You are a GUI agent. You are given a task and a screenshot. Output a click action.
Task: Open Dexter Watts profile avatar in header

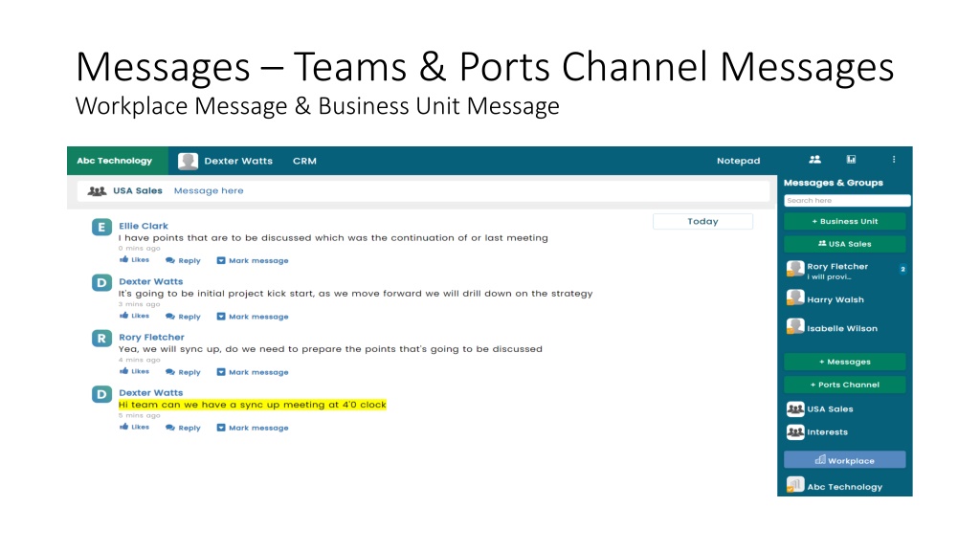(x=188, y=161)
